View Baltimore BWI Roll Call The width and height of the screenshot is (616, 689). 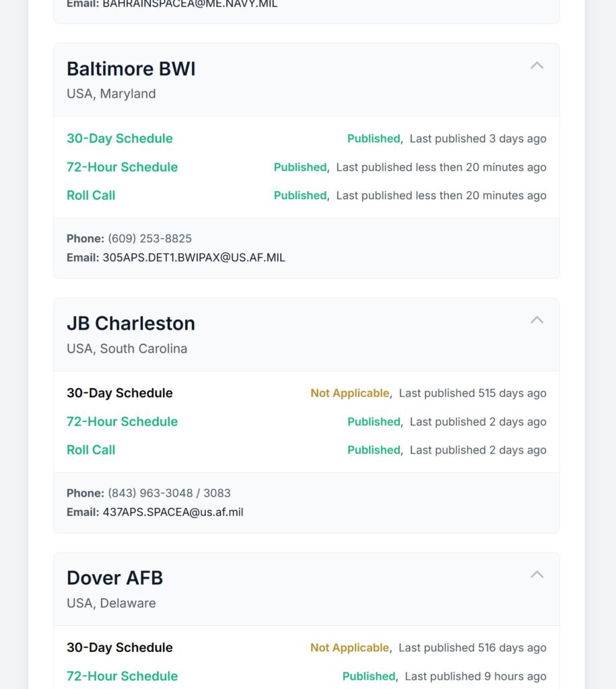point(91,195)
